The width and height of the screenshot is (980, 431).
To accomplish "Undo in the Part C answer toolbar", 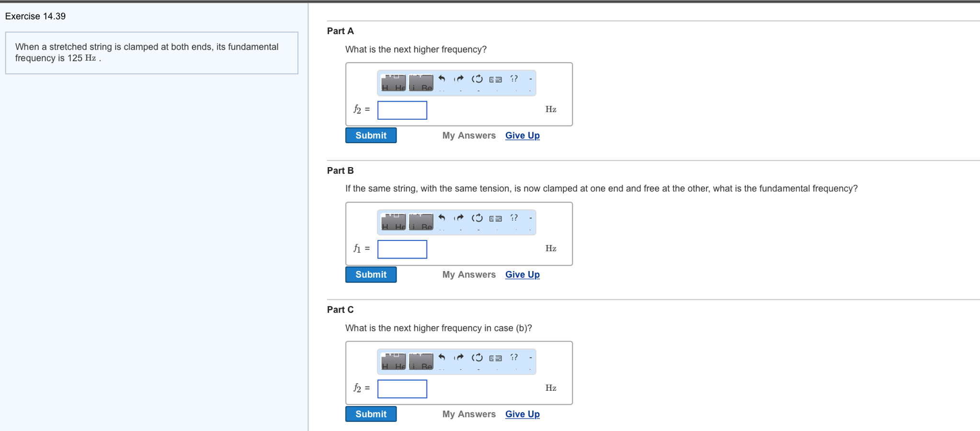I will tap(442, 358).
